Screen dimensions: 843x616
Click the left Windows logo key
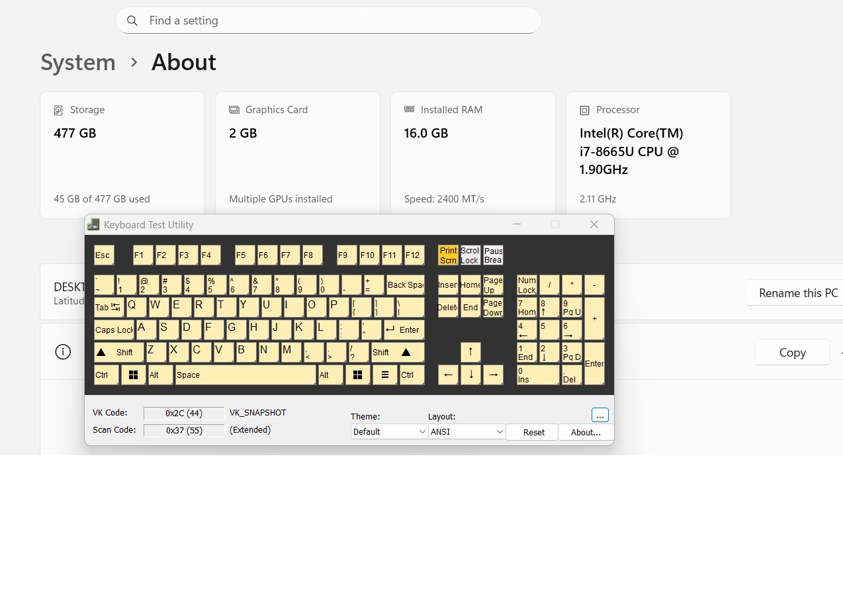pos(133,374)
